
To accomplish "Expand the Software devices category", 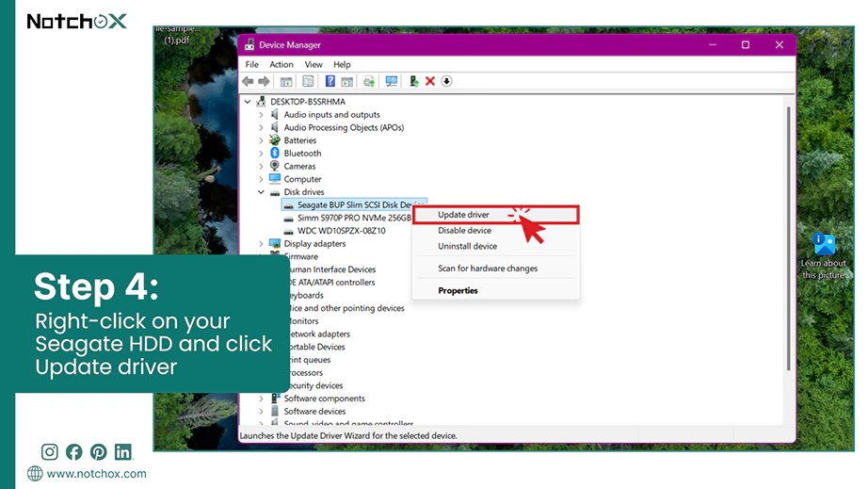I will click(261, 412).
